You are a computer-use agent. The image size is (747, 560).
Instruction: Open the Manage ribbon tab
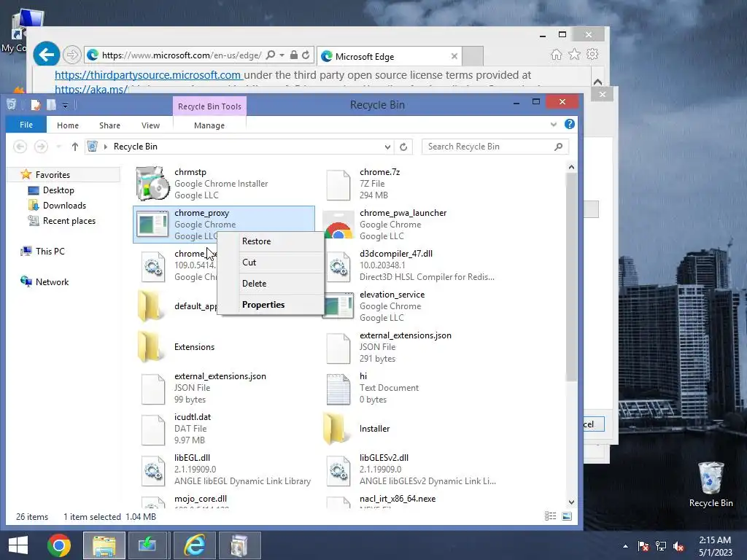point(209,125)
